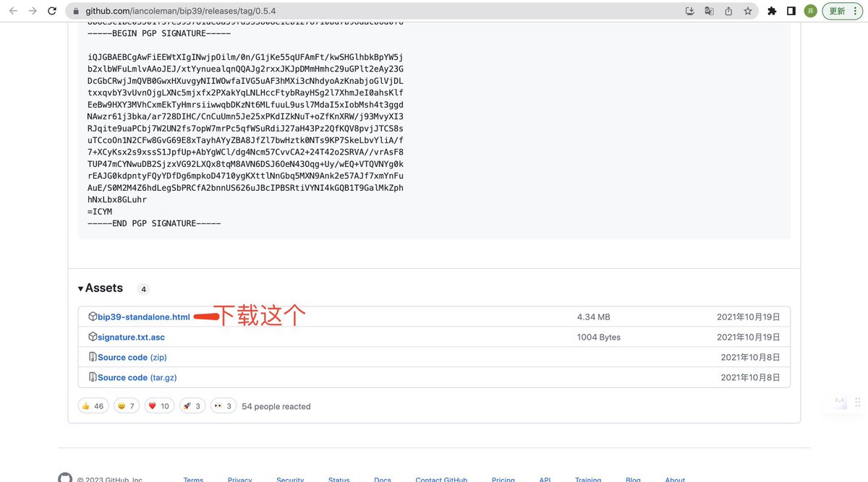
Task: Click the 'hNxLbx8GLuhr' signature line
Action: pos(117,199)
